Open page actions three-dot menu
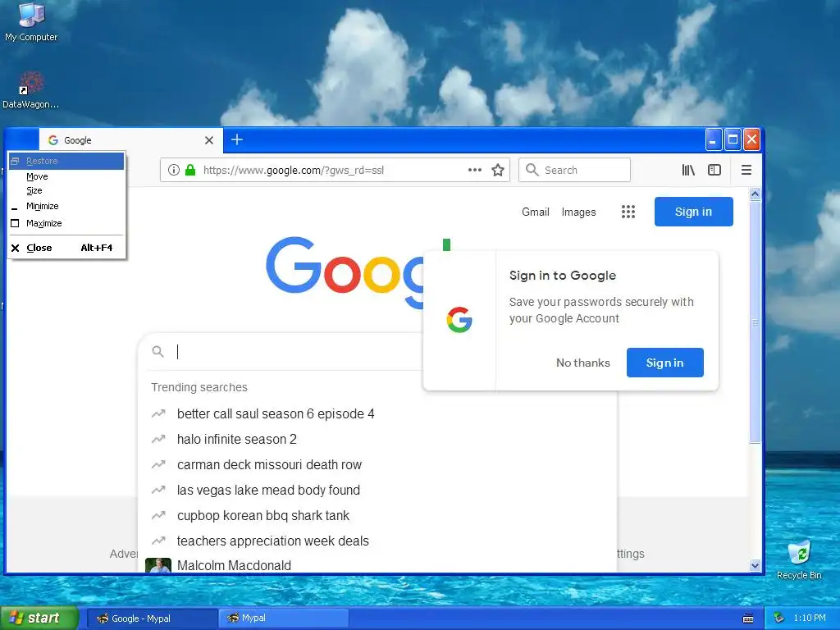The height and width of the screenshot is (630, 840). pos(475,171)
